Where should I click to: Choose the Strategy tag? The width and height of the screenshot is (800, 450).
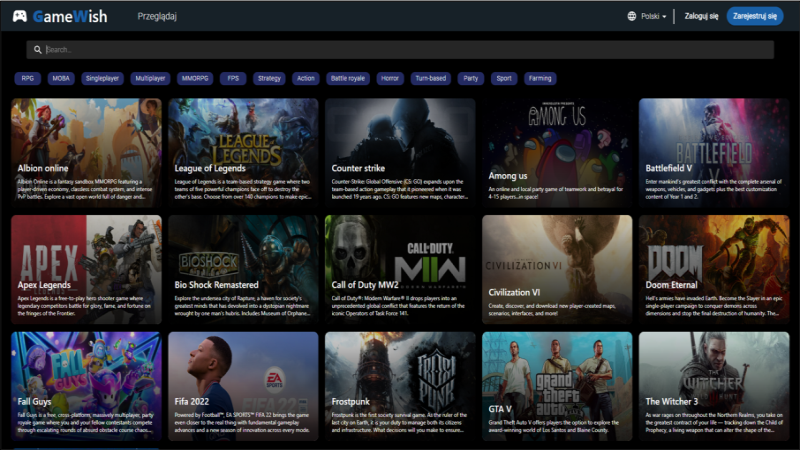(x=269, y=79)
